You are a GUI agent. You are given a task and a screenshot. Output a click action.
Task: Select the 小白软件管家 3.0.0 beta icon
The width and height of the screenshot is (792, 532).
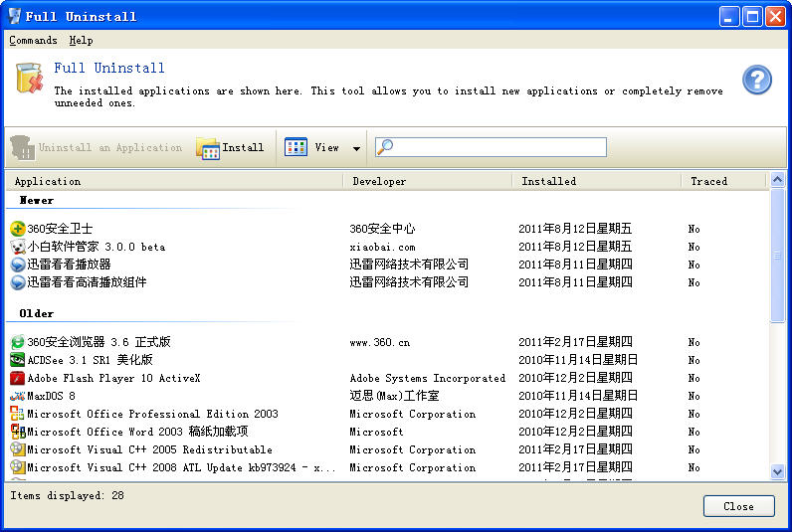pos(18,247)
